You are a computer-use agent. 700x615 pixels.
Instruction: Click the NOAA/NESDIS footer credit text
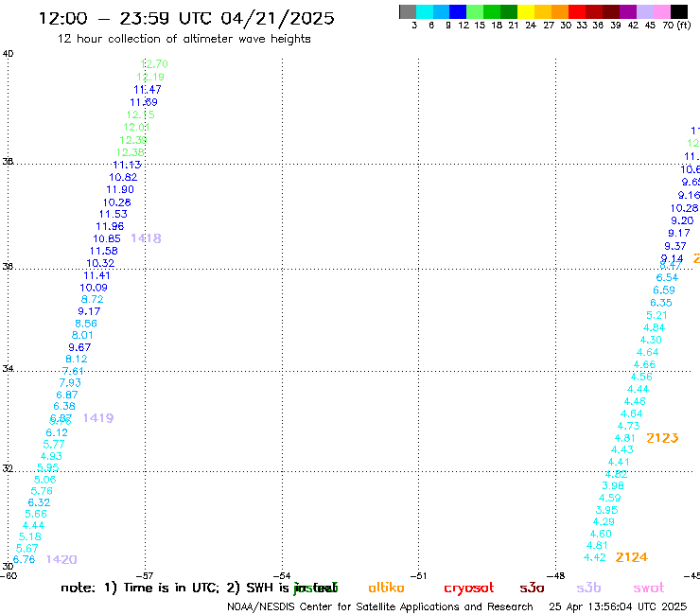380,607
